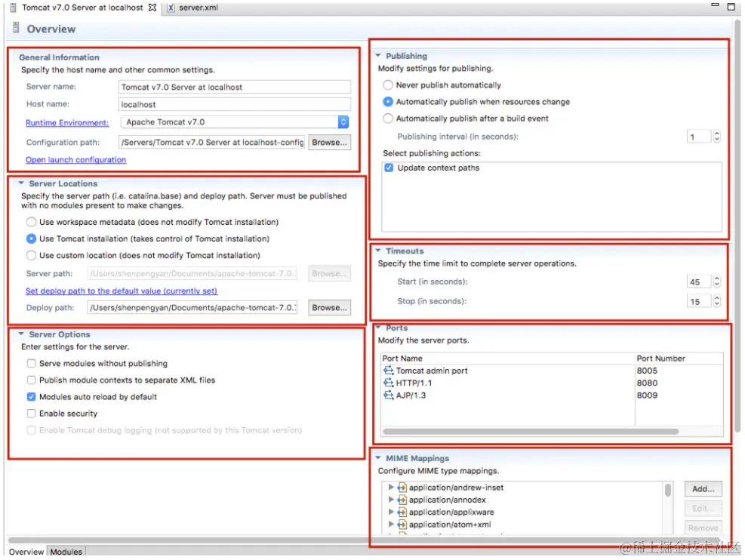The image size is (745, 560).
Task: Click the 8009 port number cell
Action: coord(647,395)
